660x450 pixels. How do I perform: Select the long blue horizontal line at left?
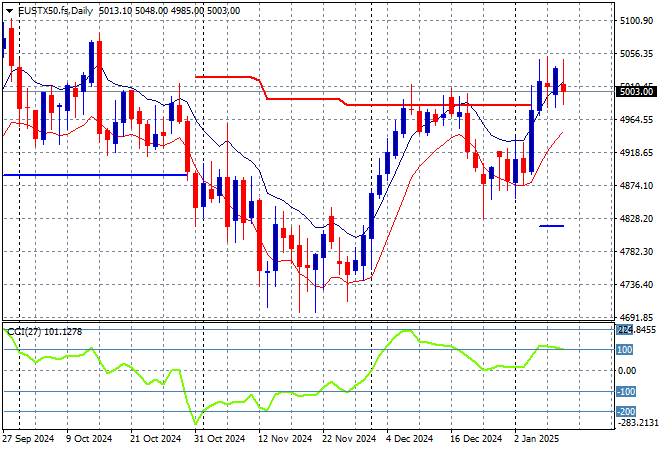95,175
